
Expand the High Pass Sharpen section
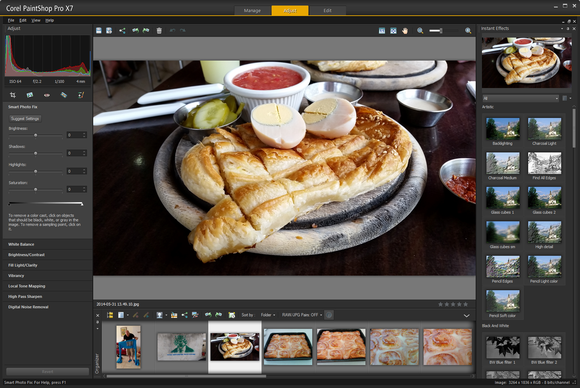click(x=47, y=297)
